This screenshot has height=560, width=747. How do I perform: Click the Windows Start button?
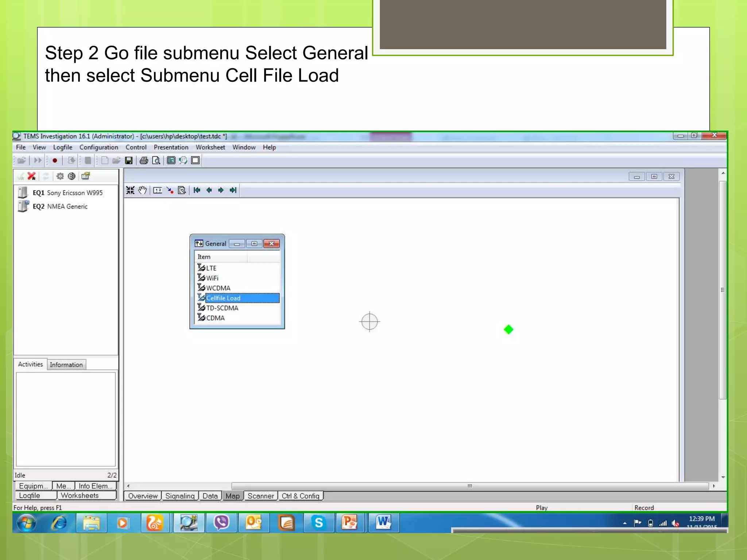(x=26, y=523)
